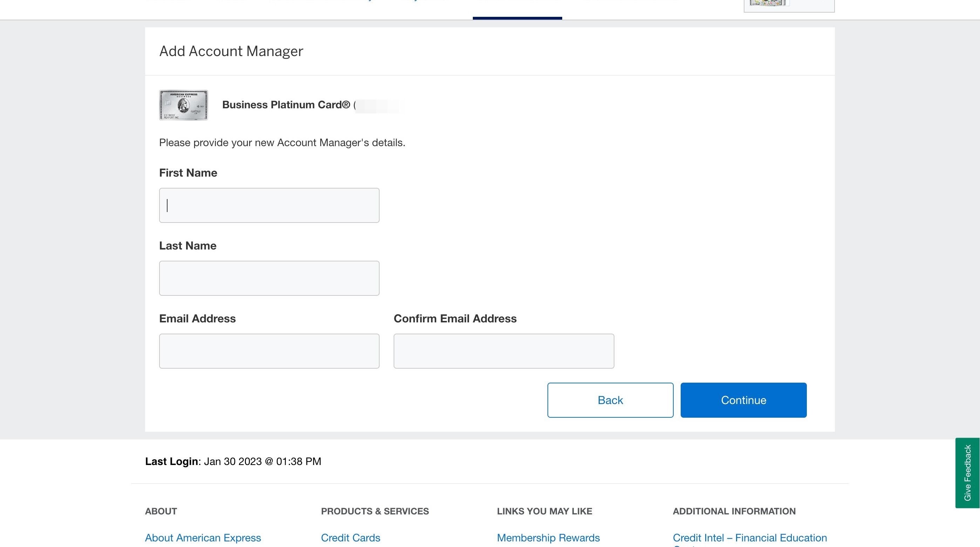Open Credit Intel Financial Education link
Image resolution: width=980 pixels, height=547 pixels.
click(750, 538)
